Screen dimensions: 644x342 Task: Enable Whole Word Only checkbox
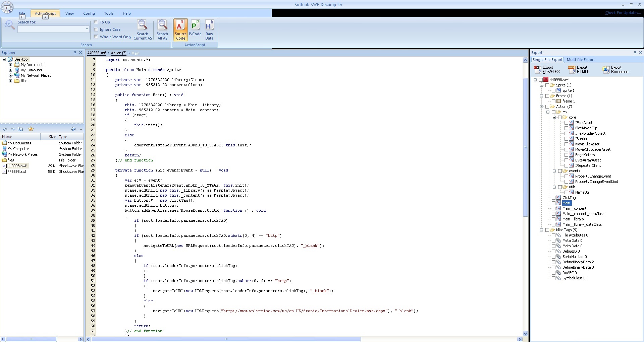point(96,37)
